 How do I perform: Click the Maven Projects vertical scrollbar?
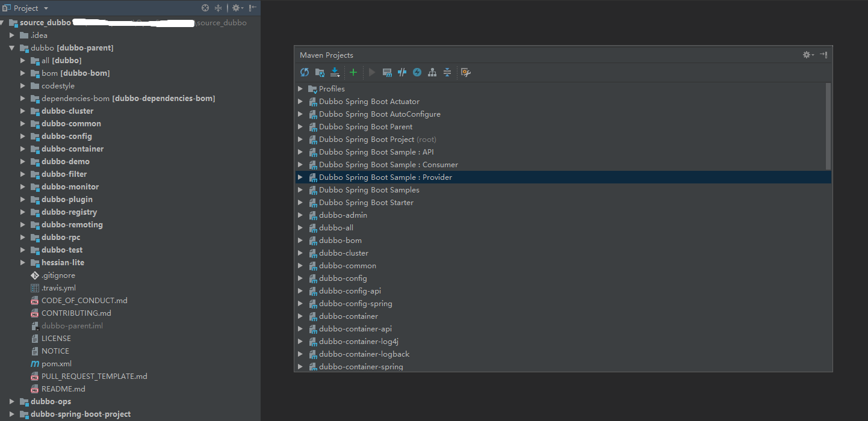coord(828,126)
